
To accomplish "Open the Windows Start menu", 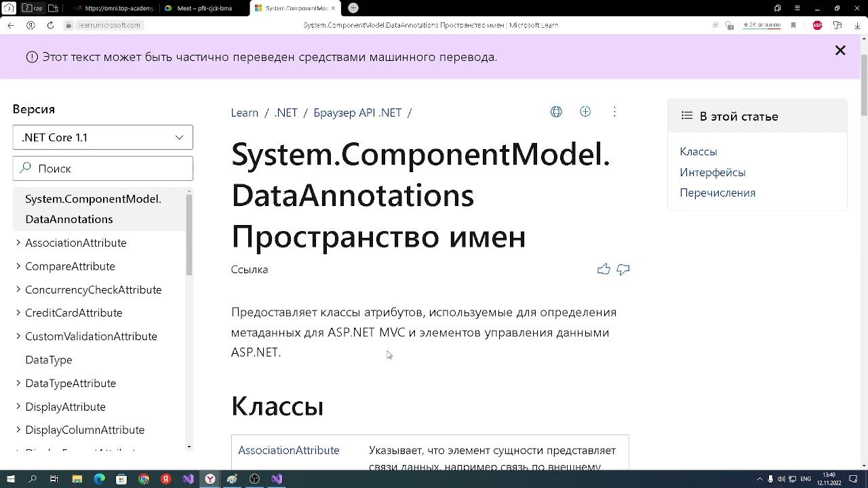I will (10, 479).
